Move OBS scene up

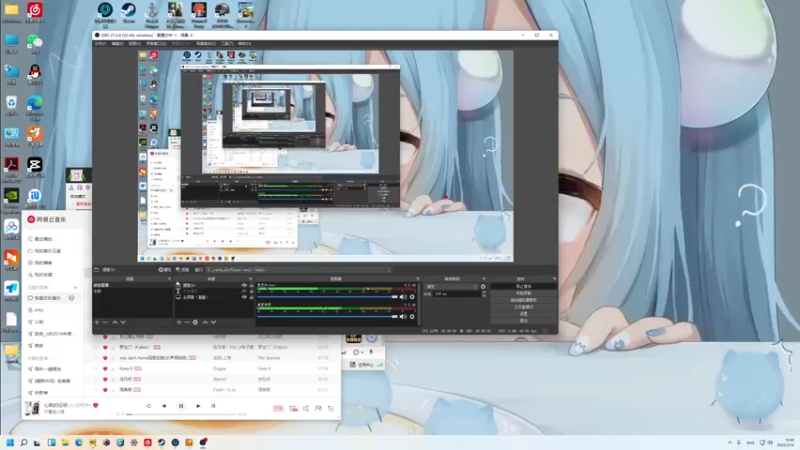click(115, 322)
